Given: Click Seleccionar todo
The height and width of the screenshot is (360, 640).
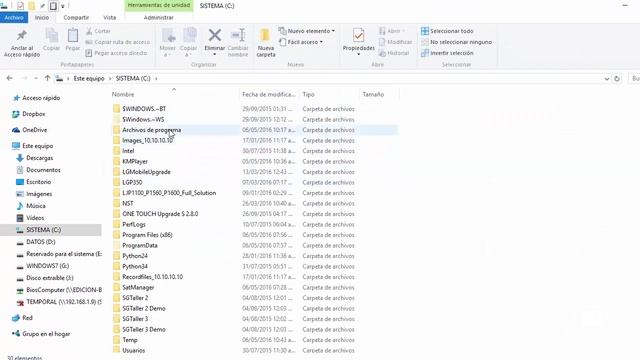Looking at the screenshot, I should (x=447, y=31).
